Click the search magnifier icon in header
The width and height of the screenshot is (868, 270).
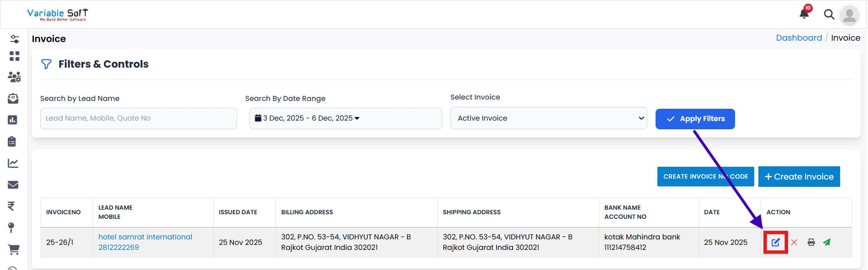[x=829, y=15]
